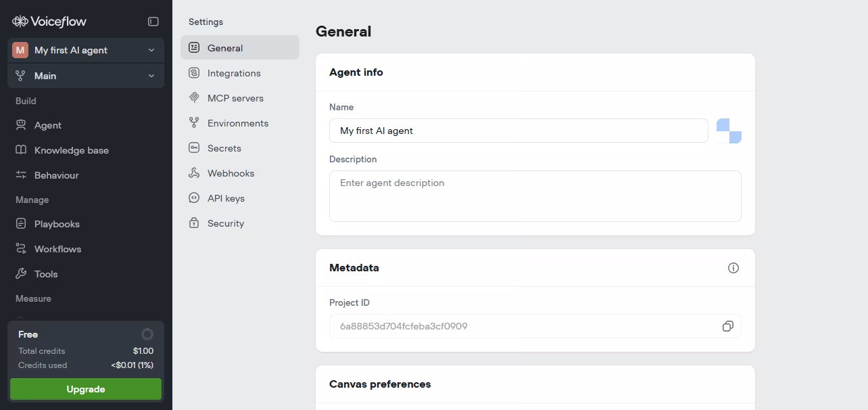This screenshot has height=410, width=868.
Task: Click the Workflows icon
Action: 21,249
